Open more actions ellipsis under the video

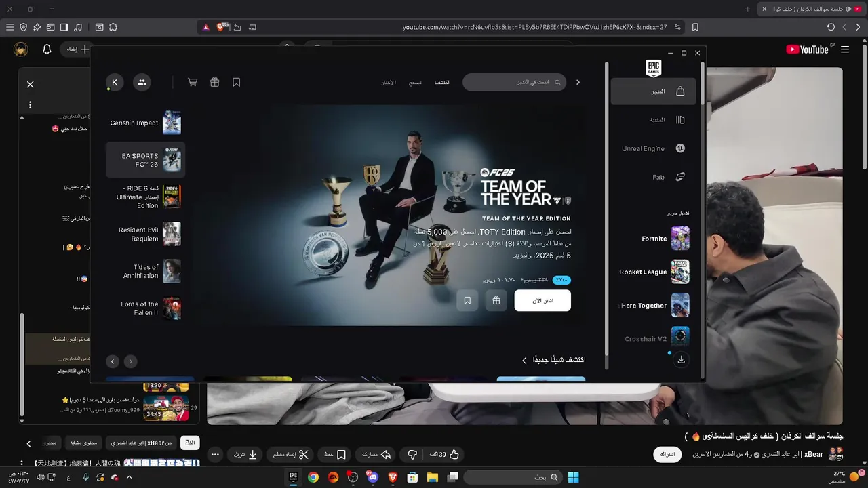pos(216,455)
